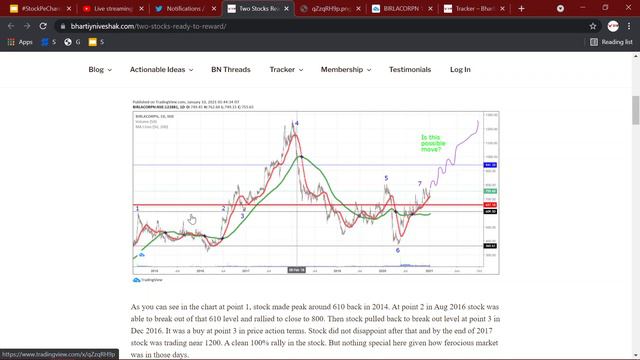Close the Live streaming tab
Screen dimensions: 640x360
click(141, 9)
